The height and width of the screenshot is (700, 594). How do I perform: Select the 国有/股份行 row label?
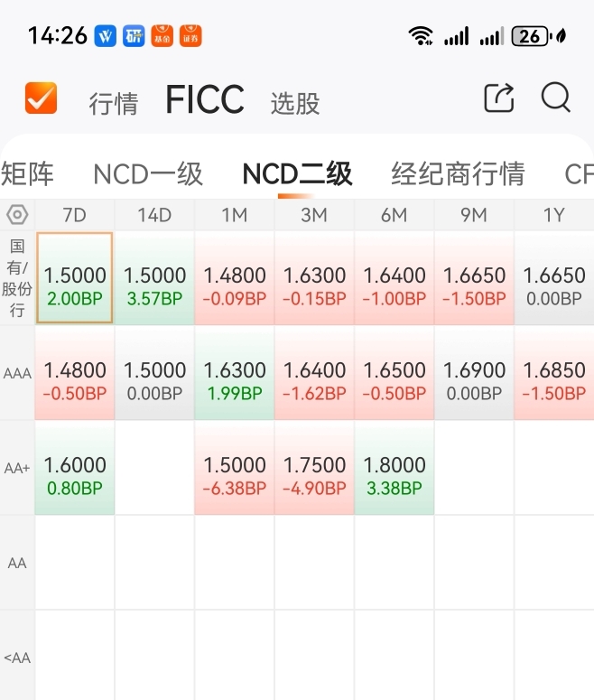(17, 277)
